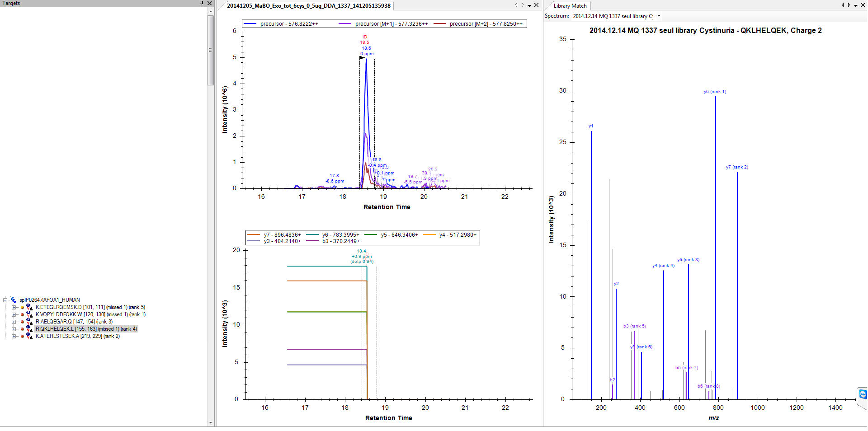Image resolution: width=868 pixels, height=431 pixels.
Task: Click the red status dot beside K.VQPYLDDFQKK.W
Action: click(x=22, y=314)
